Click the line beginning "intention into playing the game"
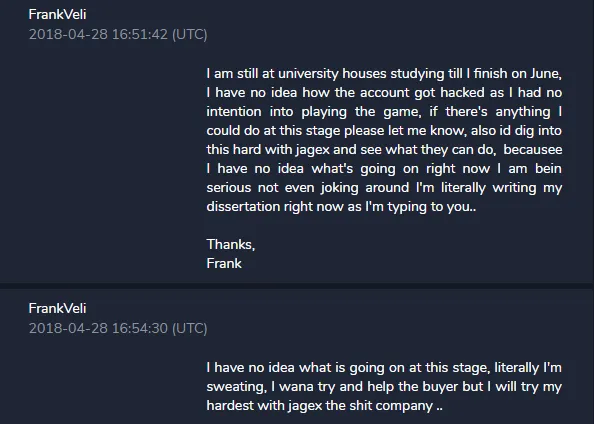The image size is (594, 424). (384, 111)
